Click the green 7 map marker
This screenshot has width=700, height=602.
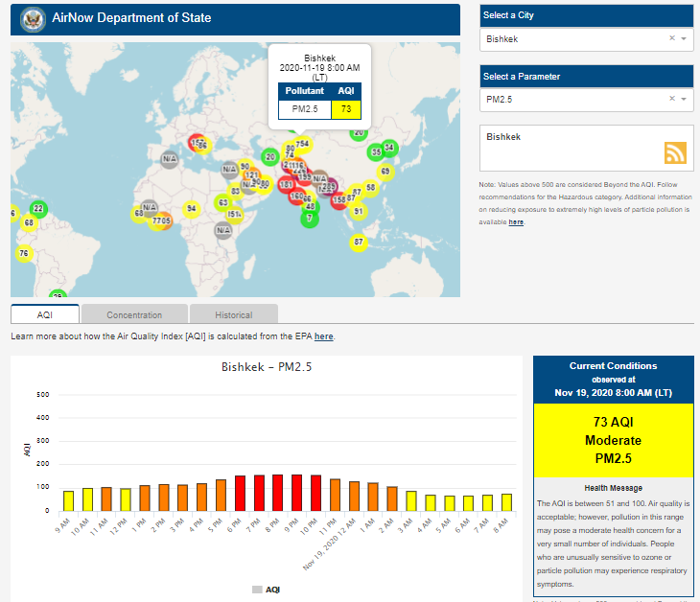click(309, 218)
